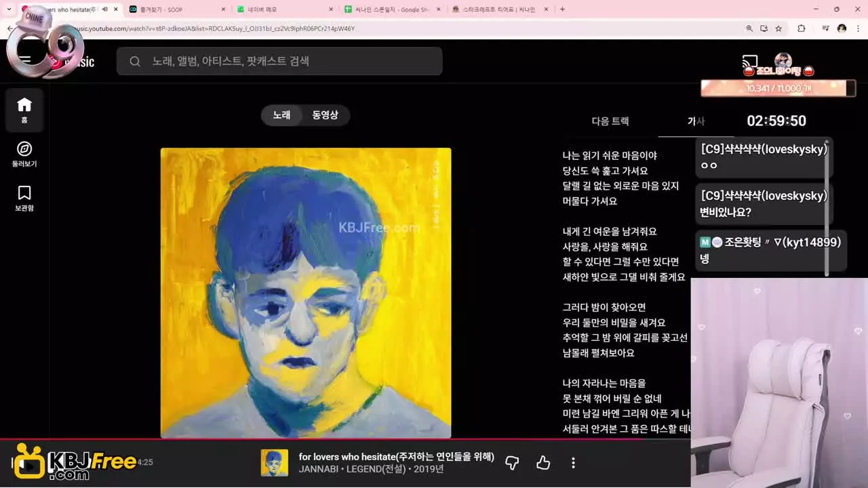
Task: Close the YouTube Music browser tab
Action: pyautogui.click(x=115, y=9)
